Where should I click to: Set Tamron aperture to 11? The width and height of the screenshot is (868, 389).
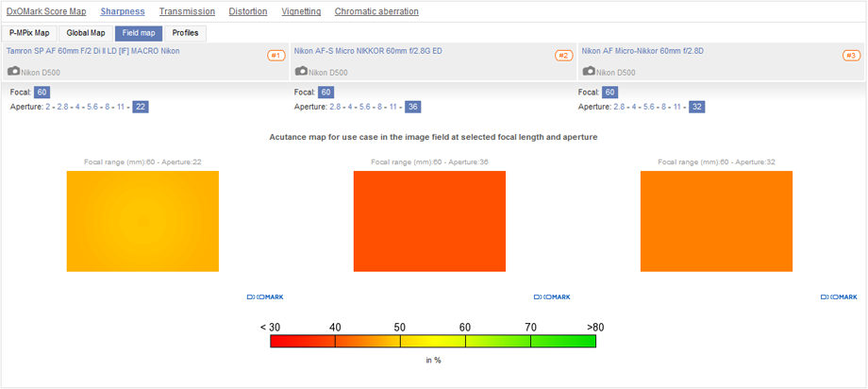[x=121, y=107]
